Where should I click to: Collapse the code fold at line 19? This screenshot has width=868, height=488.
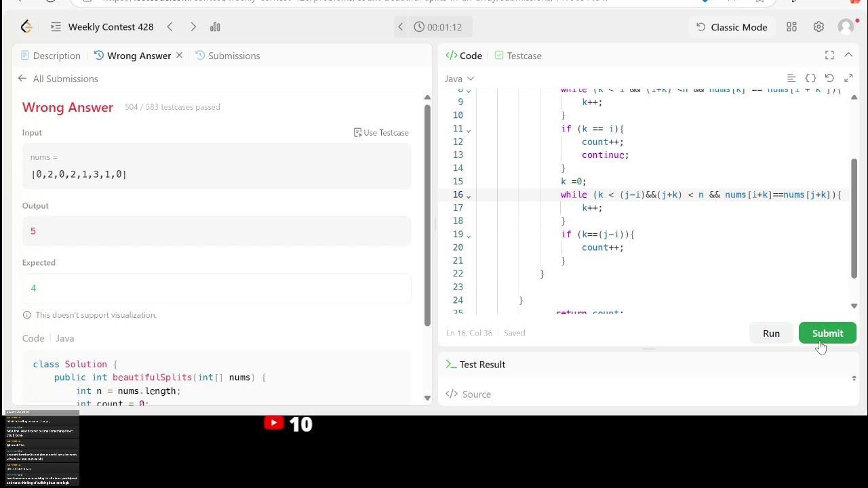(469, 235)
